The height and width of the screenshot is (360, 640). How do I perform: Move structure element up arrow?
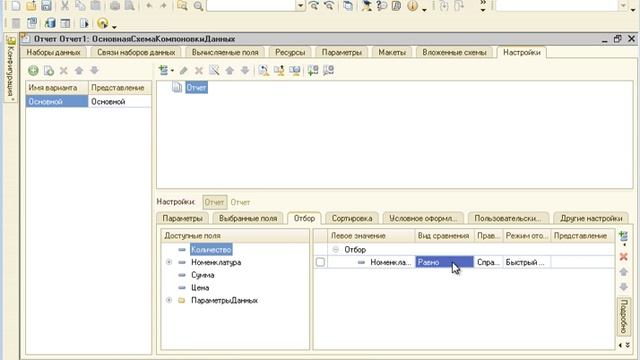pos(230,71)
